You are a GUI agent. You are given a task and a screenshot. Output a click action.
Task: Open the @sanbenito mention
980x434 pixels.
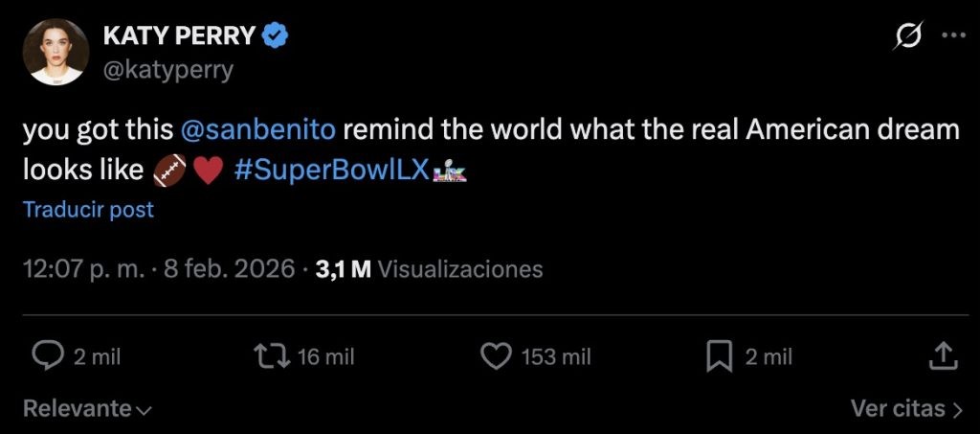pos(258,130)
